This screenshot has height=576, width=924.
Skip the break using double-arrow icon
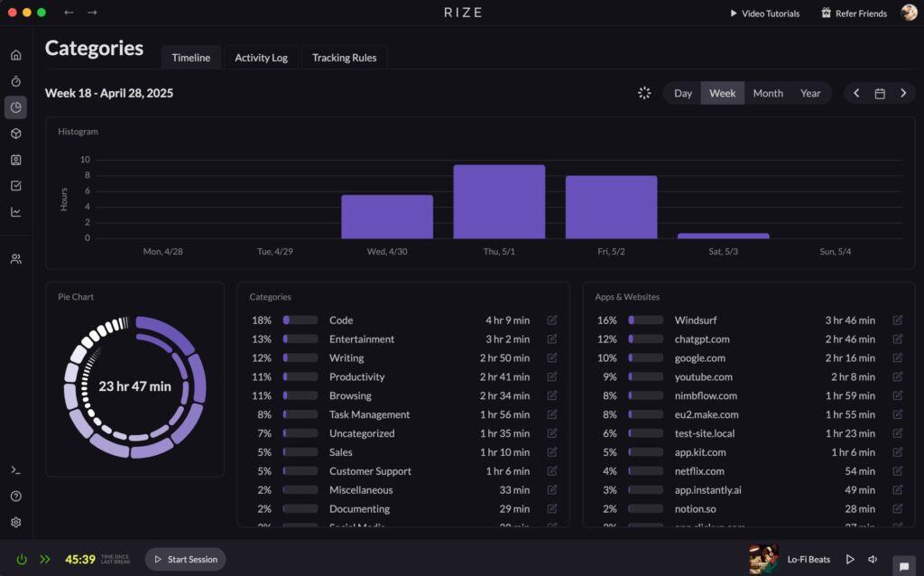click(x=45, y=559)
